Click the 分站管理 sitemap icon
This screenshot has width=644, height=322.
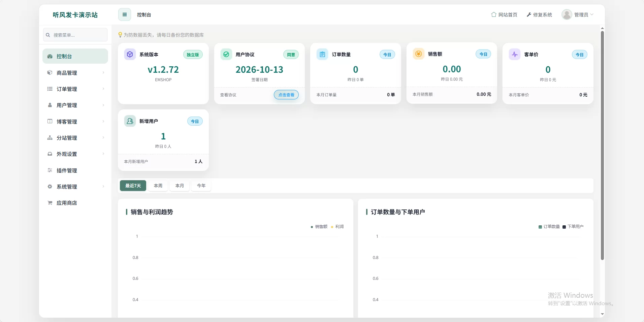50,138
